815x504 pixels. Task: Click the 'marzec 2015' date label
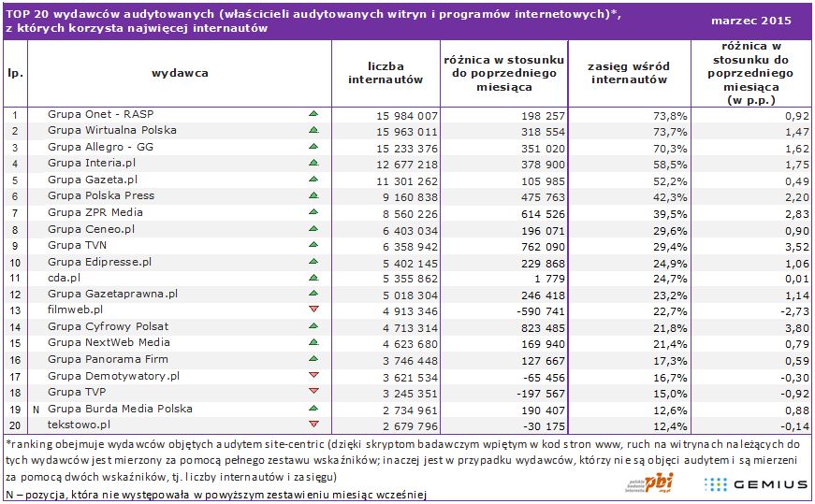[x=750, y=20]
